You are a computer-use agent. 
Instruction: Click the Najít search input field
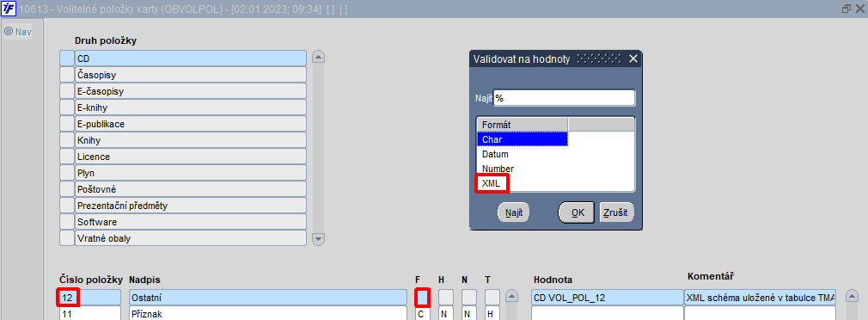(x=564, y=98)
